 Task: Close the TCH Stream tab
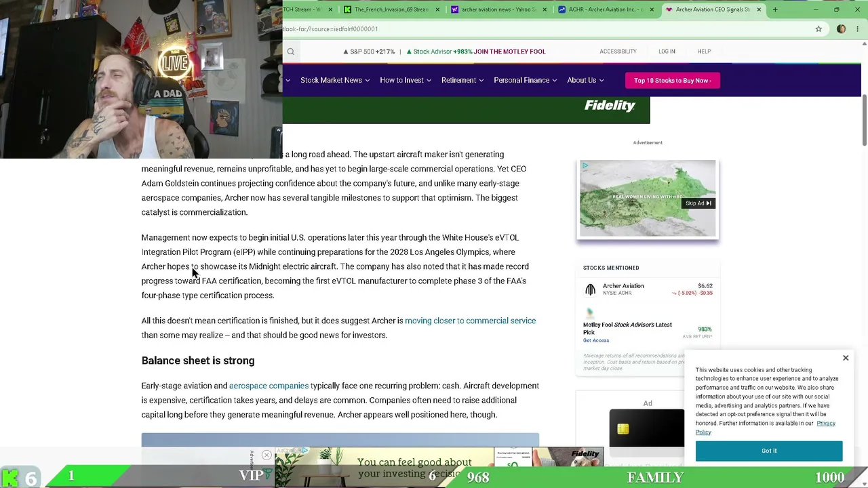(x=330, y=9)
